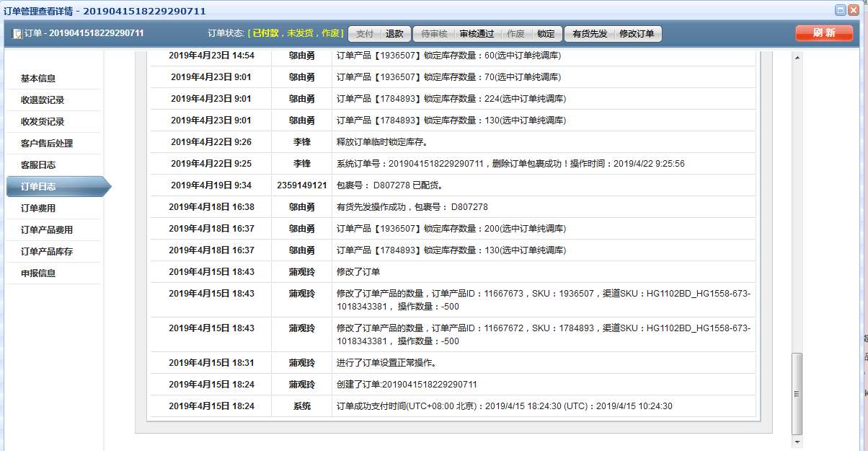This screenshot has width=868, height=451.
Task: Click the 作废 button in the toolbar
Action: 515,34
